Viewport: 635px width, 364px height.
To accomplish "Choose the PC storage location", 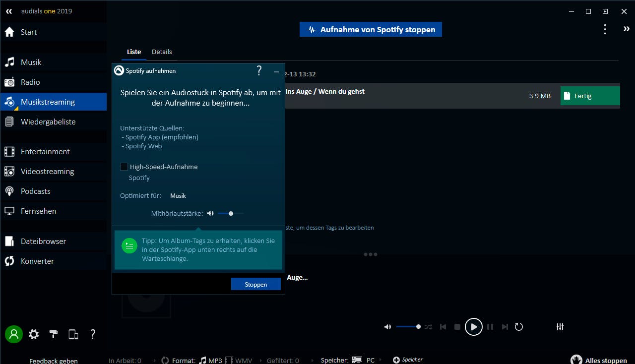I will click(364, 361).
